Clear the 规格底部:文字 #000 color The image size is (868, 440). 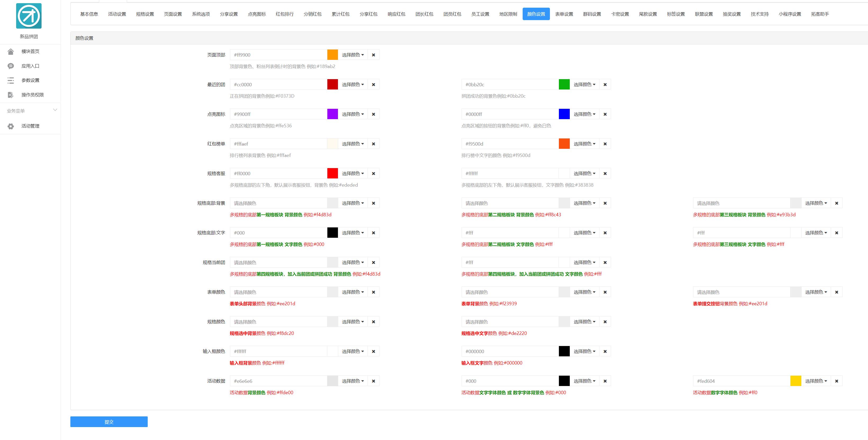(x=373, y=233)
